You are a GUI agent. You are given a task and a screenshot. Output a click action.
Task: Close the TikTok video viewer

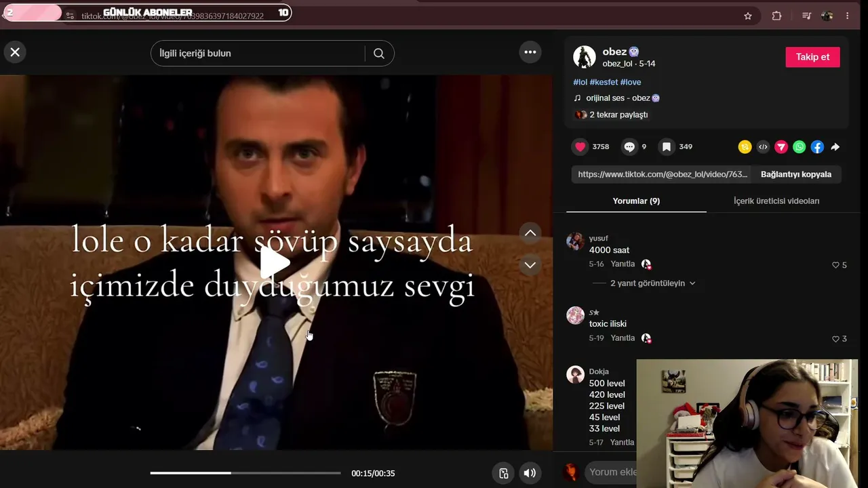click(x=15, y=52)
